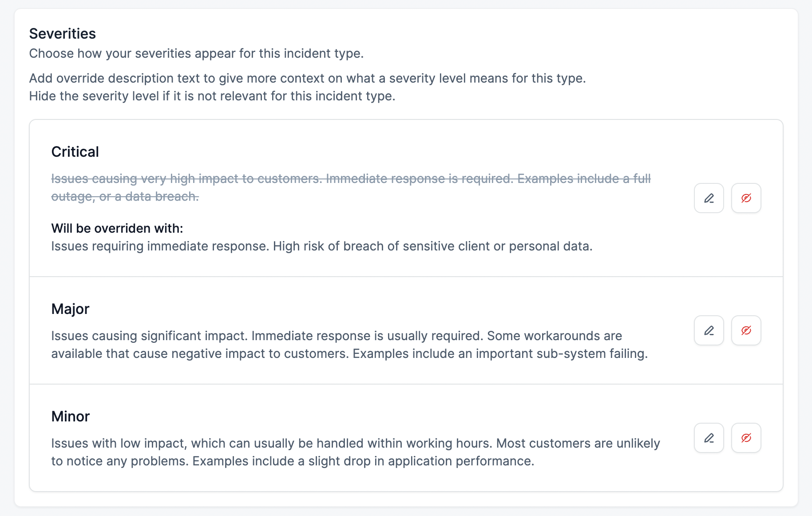Edit the Critical severity description

pos(709,198)
